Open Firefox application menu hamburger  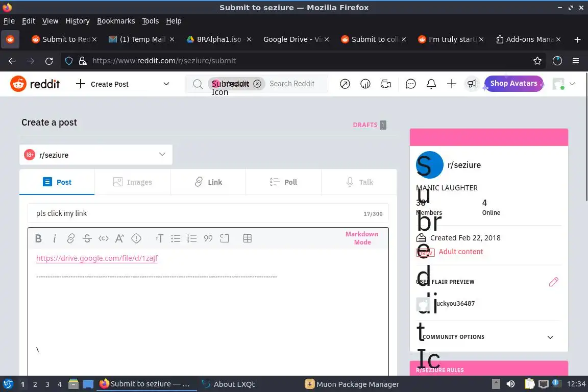click(576, 61)
